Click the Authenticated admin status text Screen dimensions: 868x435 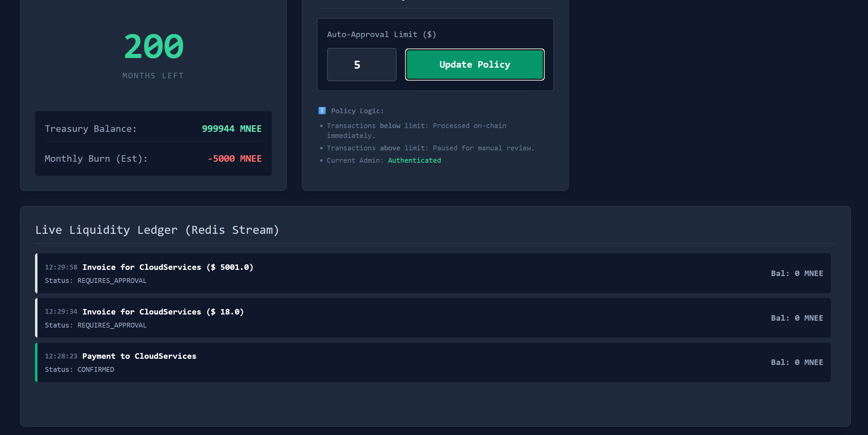[x=414, y=160]
